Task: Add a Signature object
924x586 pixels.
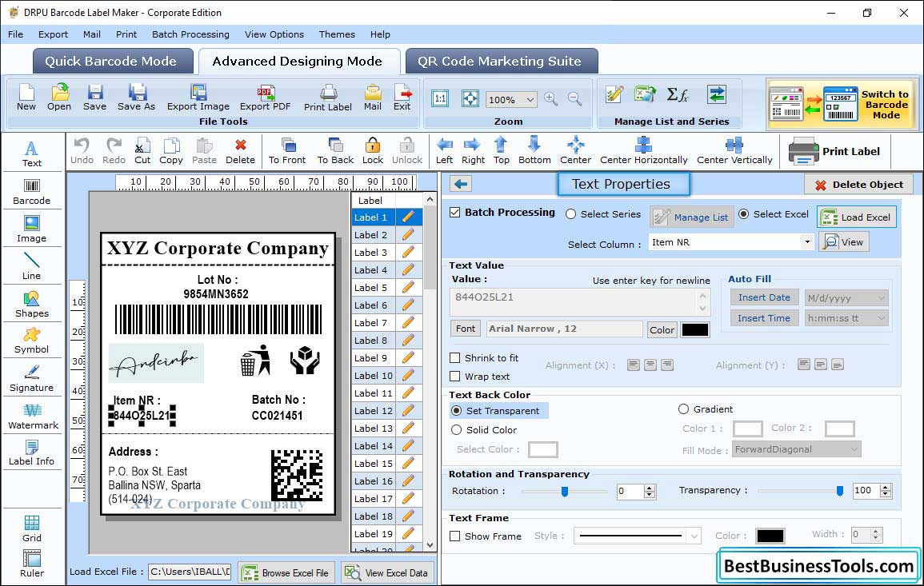Action: (x=32, y=379)
